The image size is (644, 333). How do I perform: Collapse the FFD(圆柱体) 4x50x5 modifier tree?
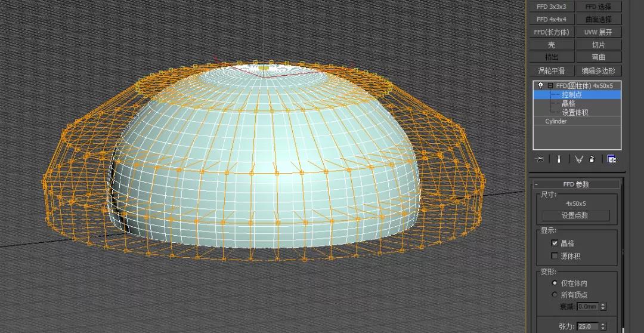tap(550, 85)
